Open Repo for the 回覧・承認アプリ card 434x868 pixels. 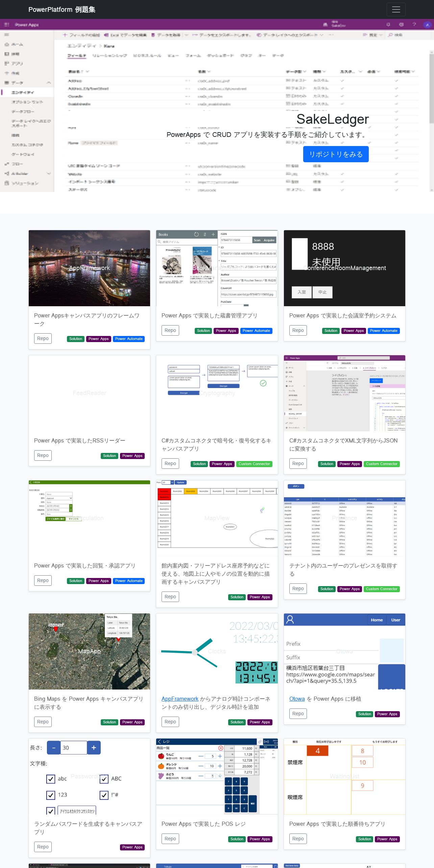[x=43, y=580]
